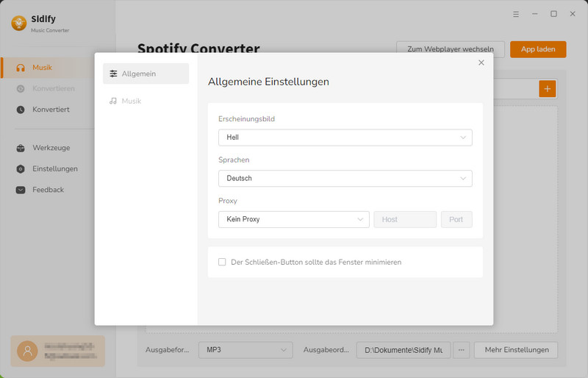The height and width of the screenshot is (378, 588).
Task: Click the App laden button
Action: point(538,49)
